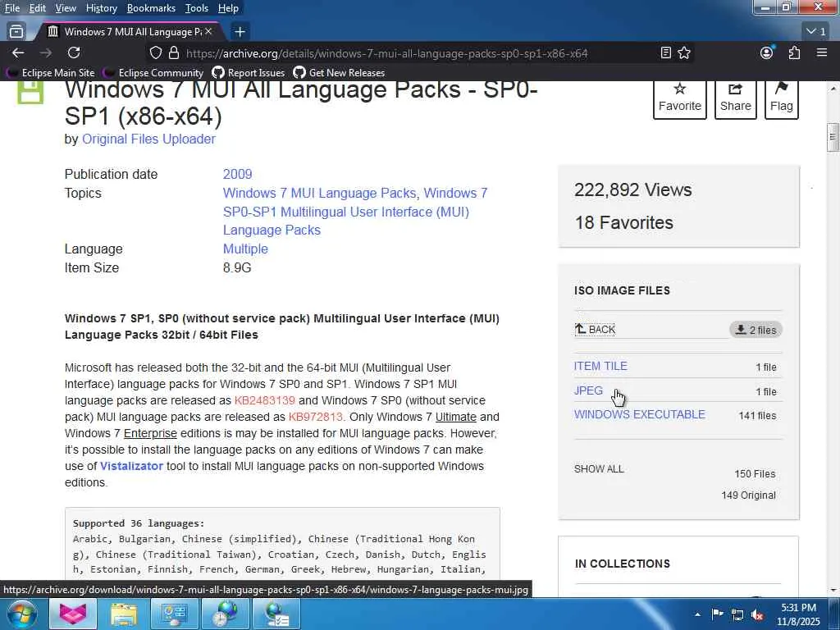The height and width of the screenshot is (630, 840).
Task: Click the address bar URL field
Action: click(387, 53)
